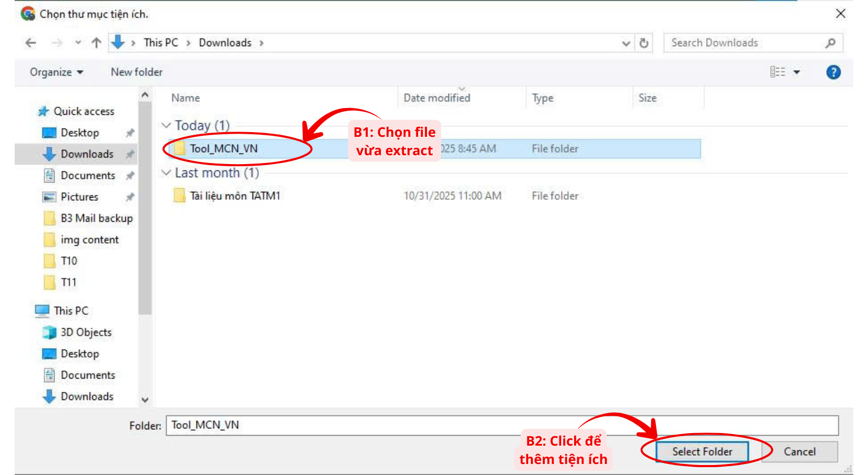Image resolution: width=868 pixels, height=475 pixels.
Task: Click the Back navigation arrow
Action: (x=31, y=43)
